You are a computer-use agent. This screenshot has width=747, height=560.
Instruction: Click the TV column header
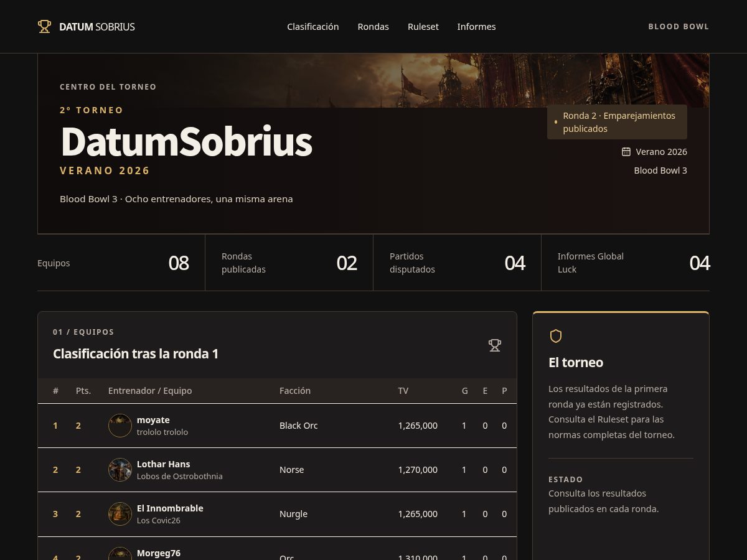pyautogui.click(x=403, y=391)
